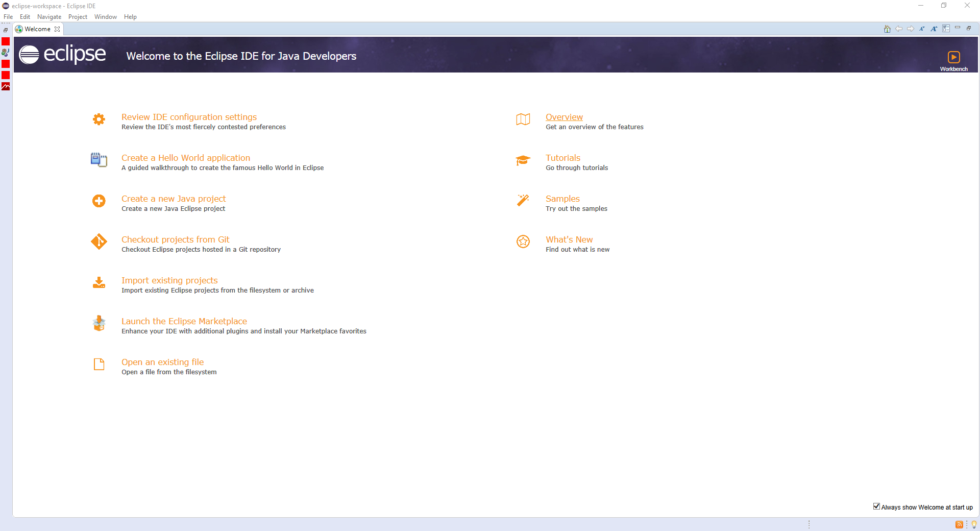Viewport: 980px width, 531px height.
Task: Click the orange gear configuration icon
Action: (x=99, y=119)
